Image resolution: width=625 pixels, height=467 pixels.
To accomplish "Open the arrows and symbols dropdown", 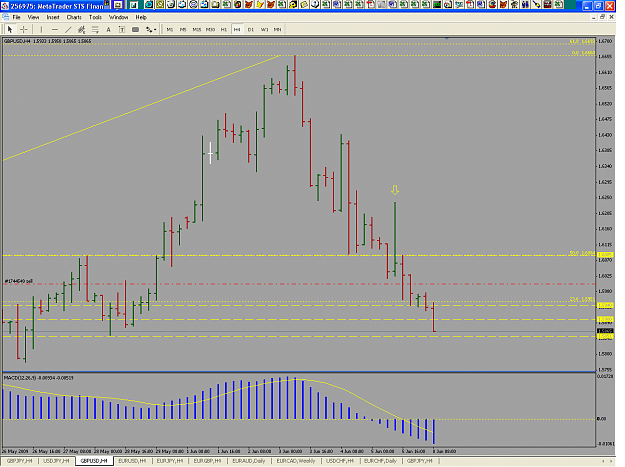I will [x=151, y=29].
